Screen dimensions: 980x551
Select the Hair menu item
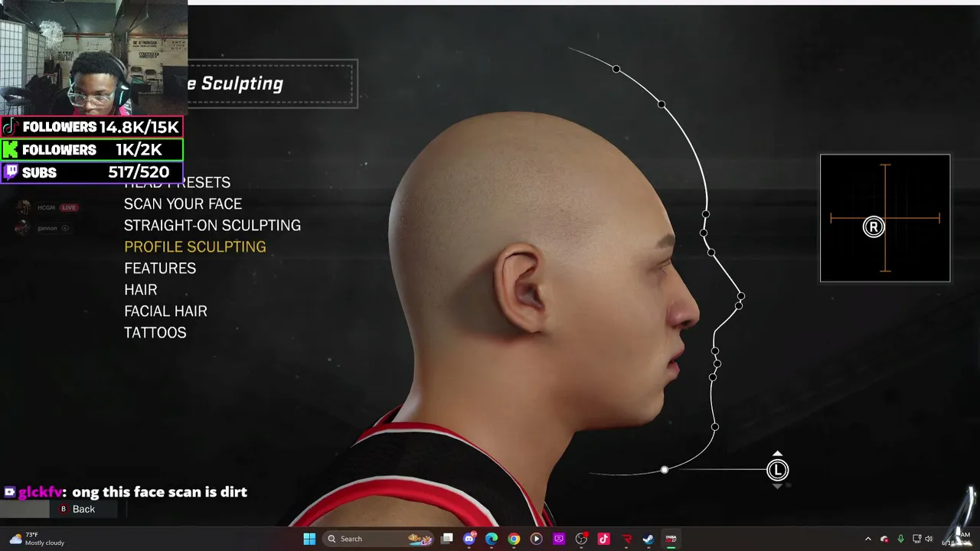point(141,289)
